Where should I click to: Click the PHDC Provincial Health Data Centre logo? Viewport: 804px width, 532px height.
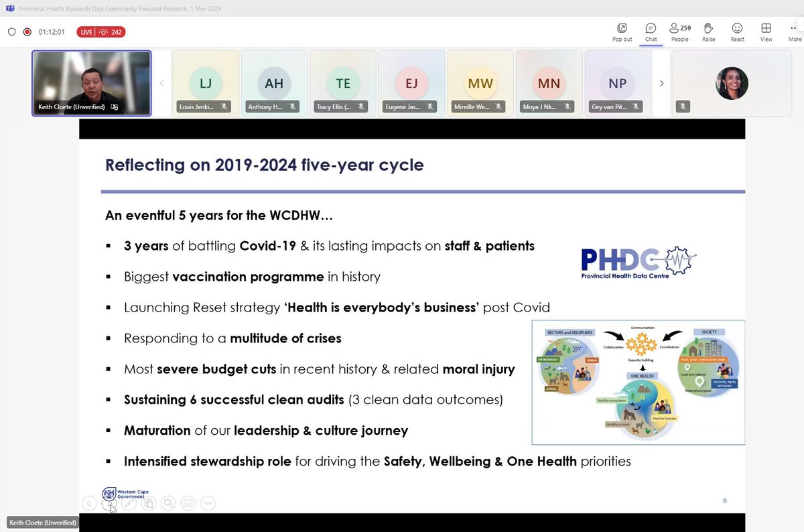[x=639, y=263]
